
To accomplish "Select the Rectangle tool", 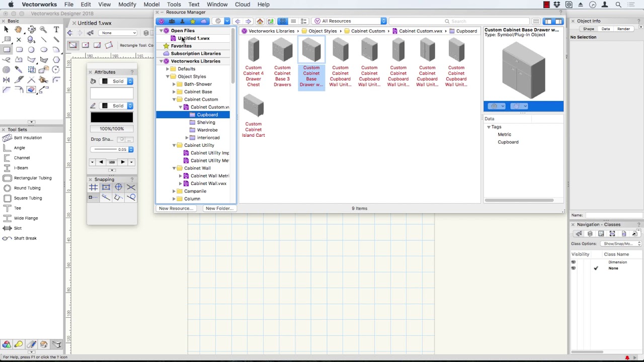I will click(7, 49).
